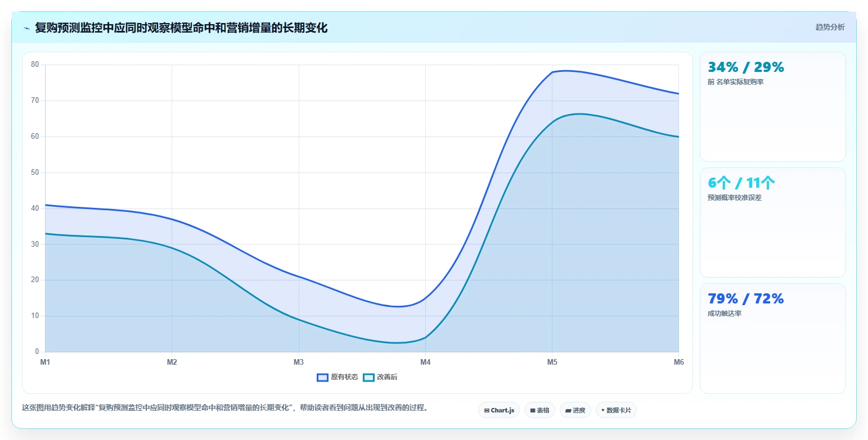Click the 成功触达率 label
The width and height of the screenshot is (868, 440).
[x=725, y=314]
